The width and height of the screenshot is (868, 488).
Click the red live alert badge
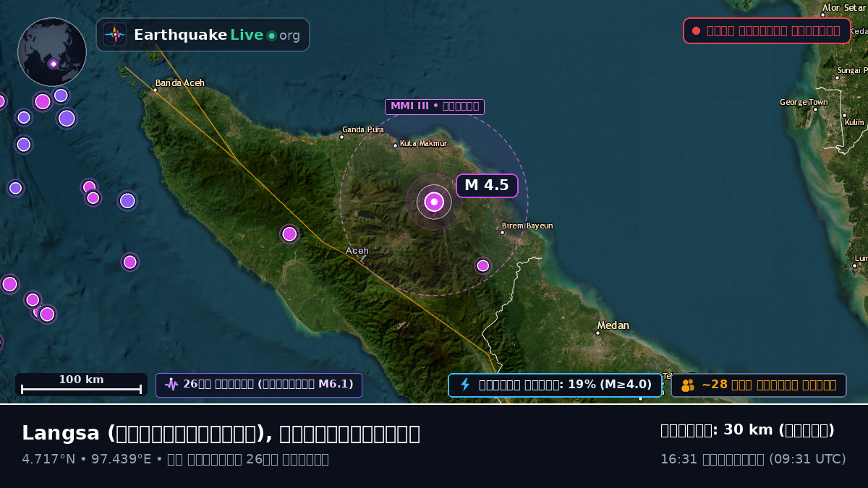point(767,30)
